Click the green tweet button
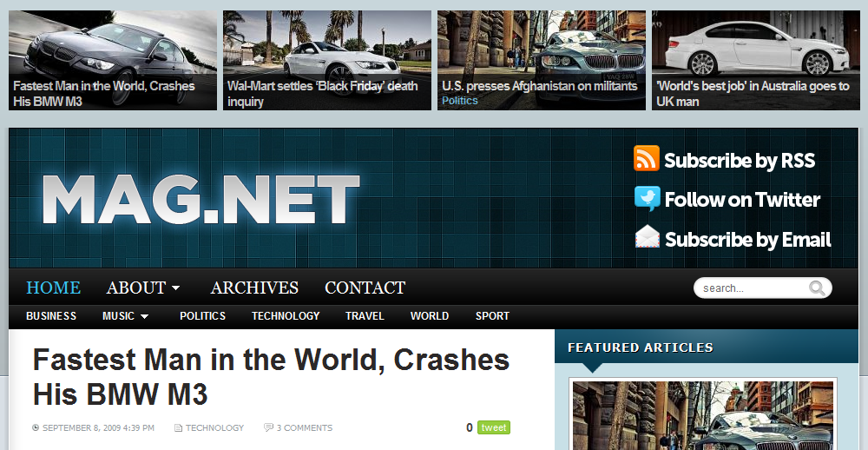 (x=494, y=427)
